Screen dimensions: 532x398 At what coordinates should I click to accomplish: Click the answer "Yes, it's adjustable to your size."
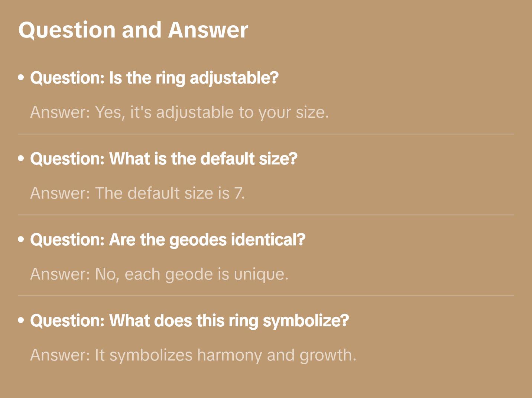[x=179, y=112]
